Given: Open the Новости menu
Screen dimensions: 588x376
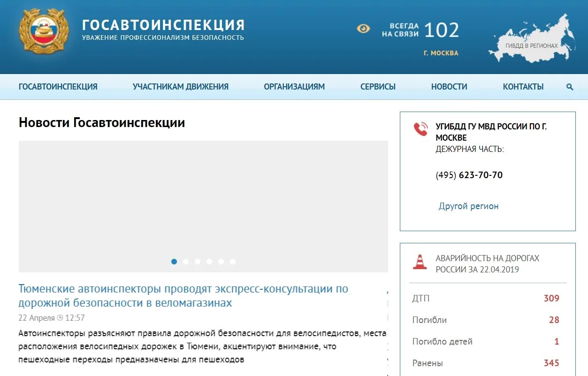Looking at the screenshot, I should 449,87.
